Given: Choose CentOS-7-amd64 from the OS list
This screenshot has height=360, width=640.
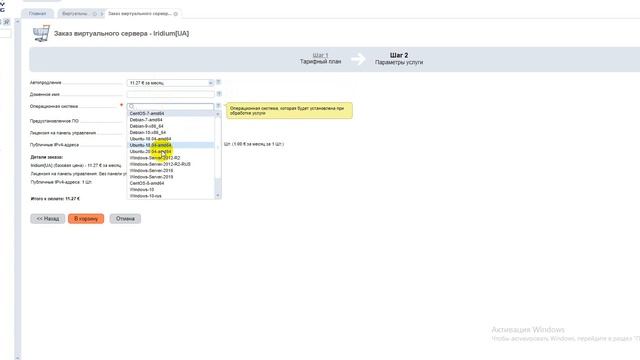Looking at the screenshot, I should click(171, 113).
